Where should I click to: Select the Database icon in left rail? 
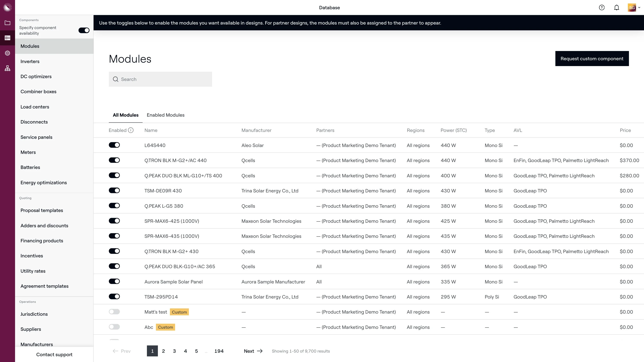point(8,38)
